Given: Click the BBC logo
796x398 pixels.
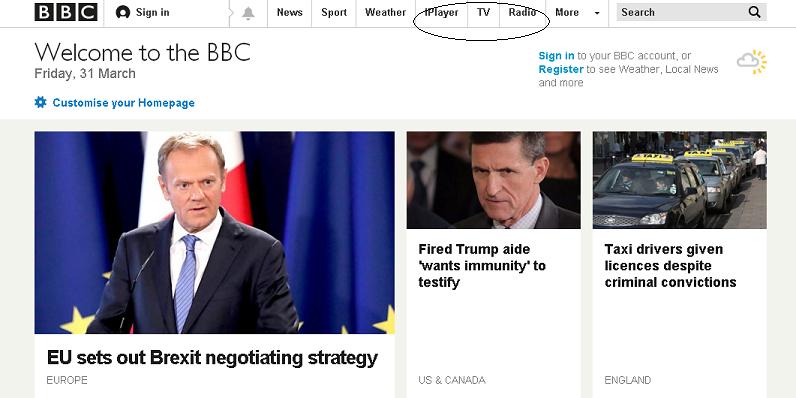Looking at the screenshot, I should coord(66,12).
